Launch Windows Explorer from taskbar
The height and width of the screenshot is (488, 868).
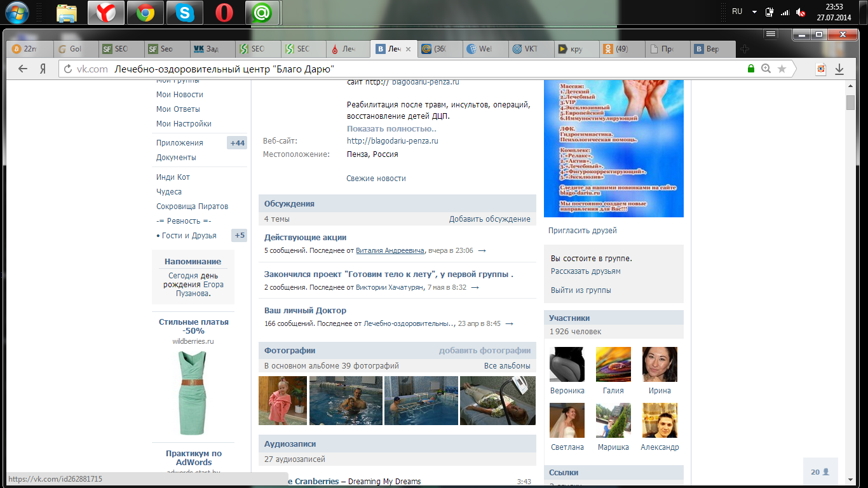coord(67,13)
